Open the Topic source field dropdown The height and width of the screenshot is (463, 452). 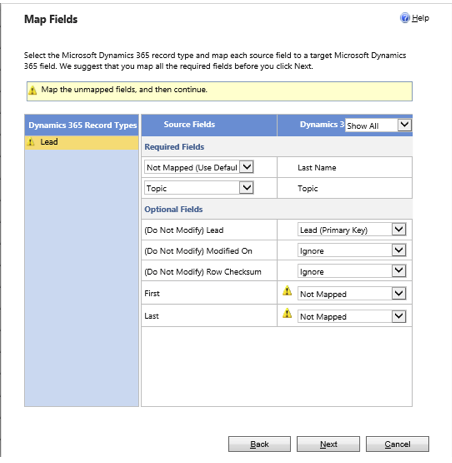pyautogui.click(x=199, y=188)
